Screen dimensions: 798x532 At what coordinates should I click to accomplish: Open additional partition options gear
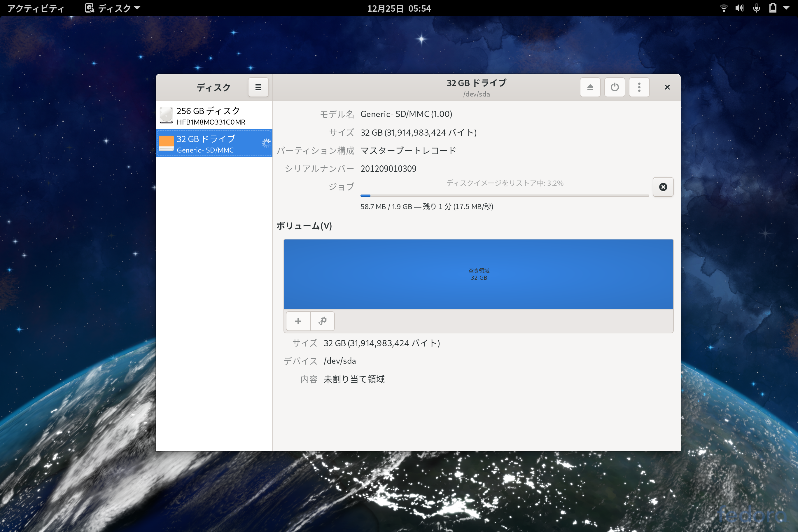point(322,321)
